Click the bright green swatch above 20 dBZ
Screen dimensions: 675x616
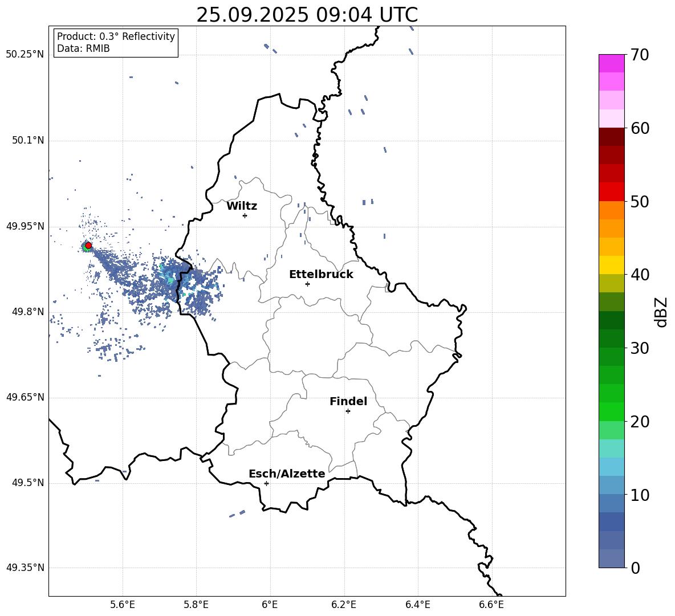(x=611, y=411)
